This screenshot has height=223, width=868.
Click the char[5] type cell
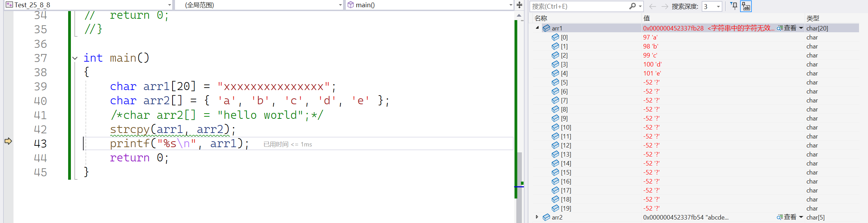tap(815, 217)
